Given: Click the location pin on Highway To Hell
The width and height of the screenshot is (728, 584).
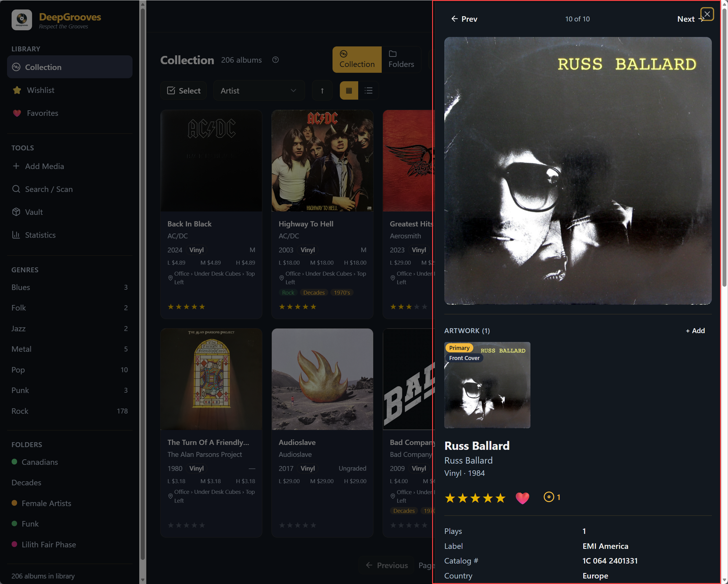Looking at the screenshot, I should tap(282, 278).
